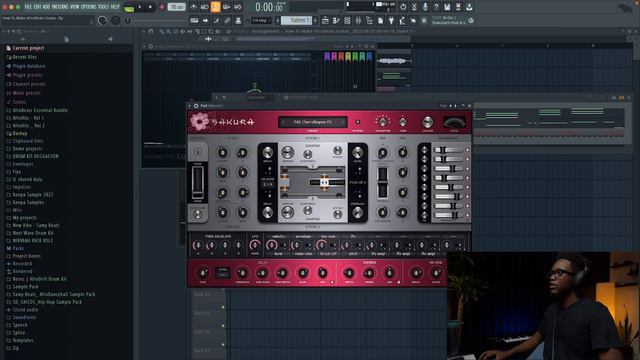Click the question mark help icon

[436, 7]
